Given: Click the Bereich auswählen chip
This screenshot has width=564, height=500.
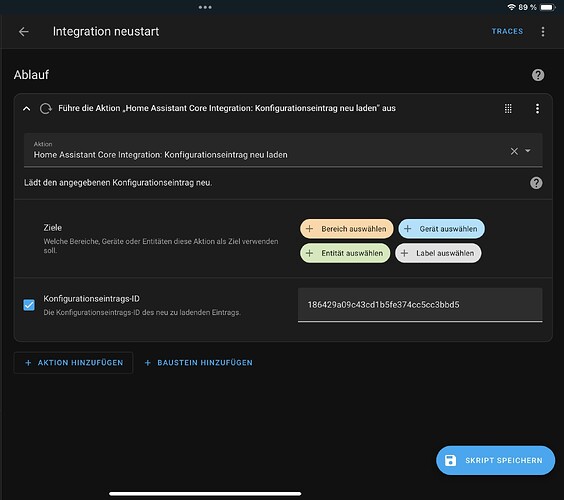Looking at the screenshot, I should pyautogui.click(x=346, y=229).
